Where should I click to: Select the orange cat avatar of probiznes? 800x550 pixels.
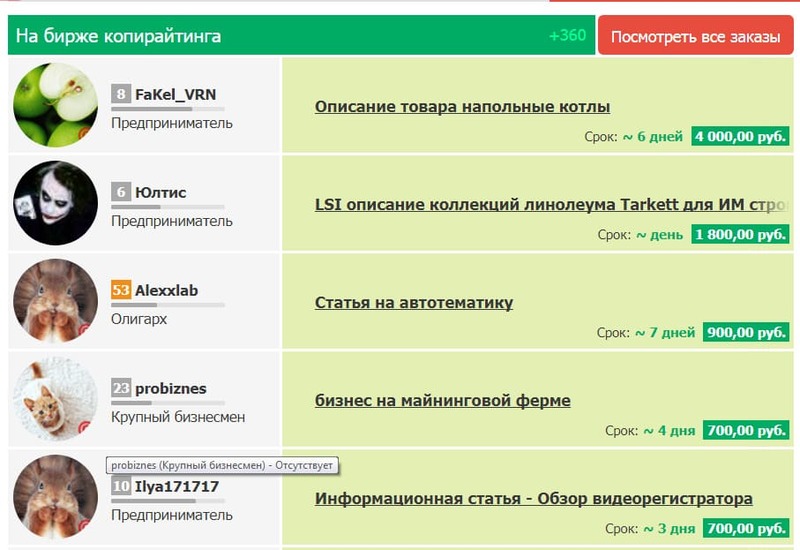click(55, 399)
